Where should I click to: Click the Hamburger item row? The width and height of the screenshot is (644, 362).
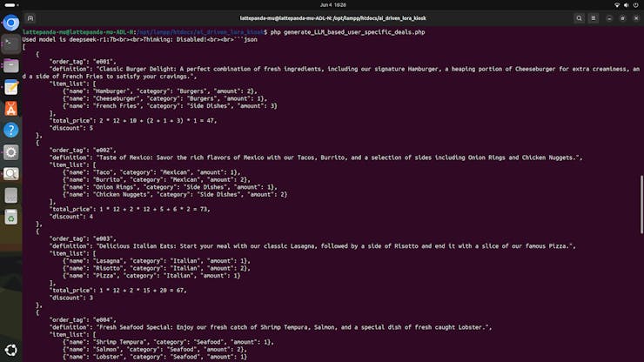pos(160,91)
